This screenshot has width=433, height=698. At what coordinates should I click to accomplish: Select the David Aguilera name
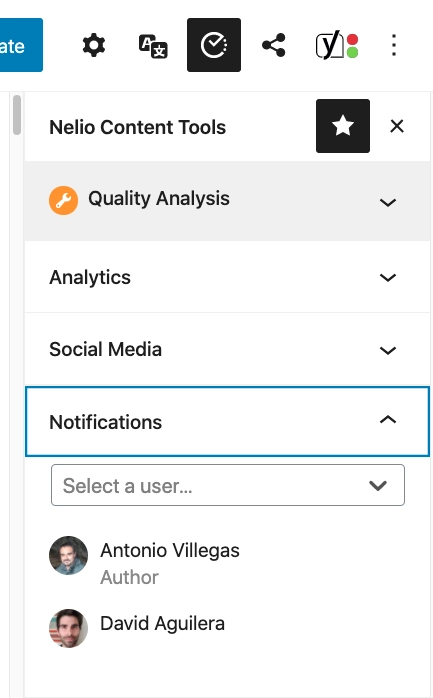(162, 624)
